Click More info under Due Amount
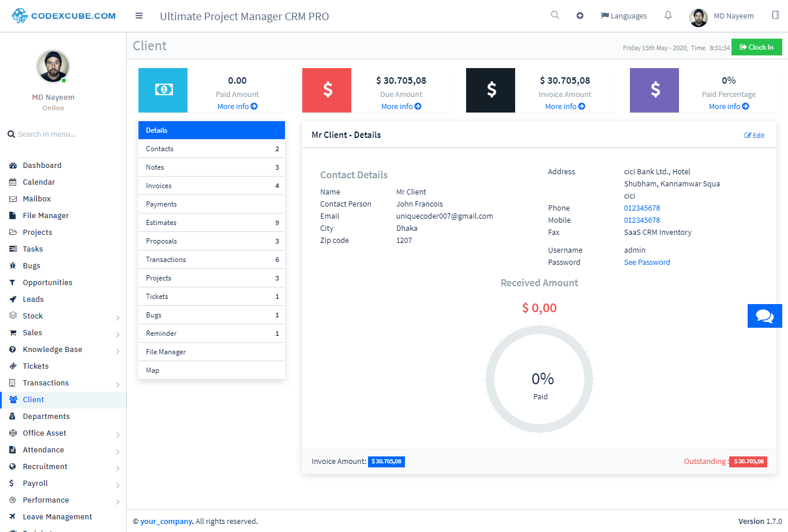 click(x=401, y=107)
